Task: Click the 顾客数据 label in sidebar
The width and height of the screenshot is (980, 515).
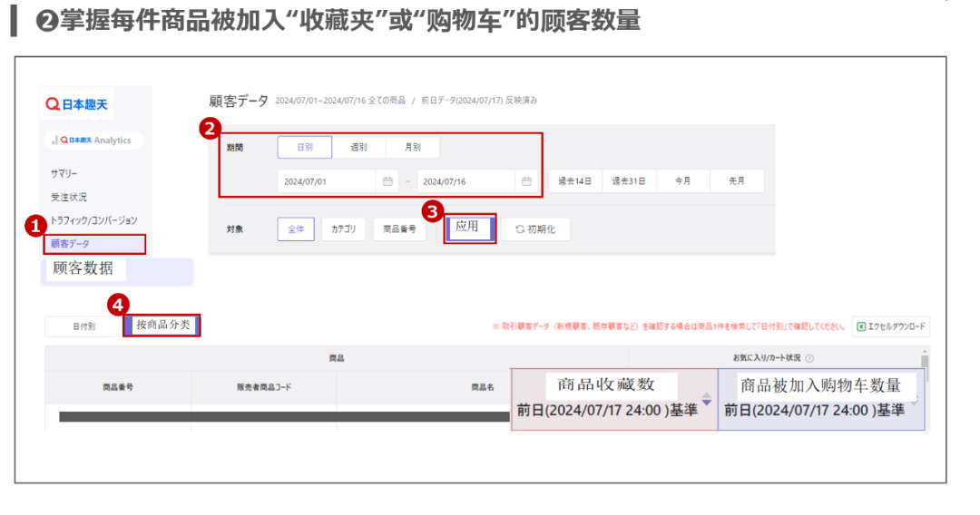Action: point(83,268)
